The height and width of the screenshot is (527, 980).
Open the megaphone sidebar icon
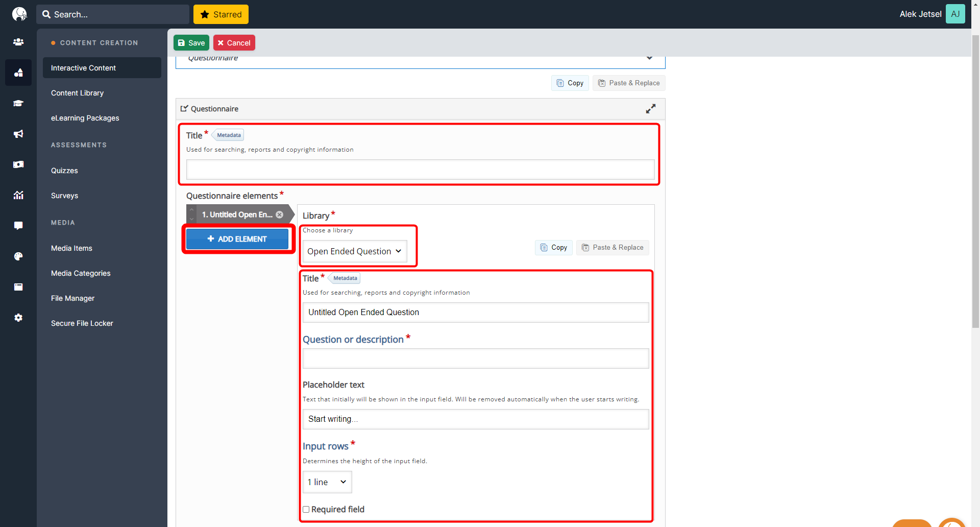18,134
